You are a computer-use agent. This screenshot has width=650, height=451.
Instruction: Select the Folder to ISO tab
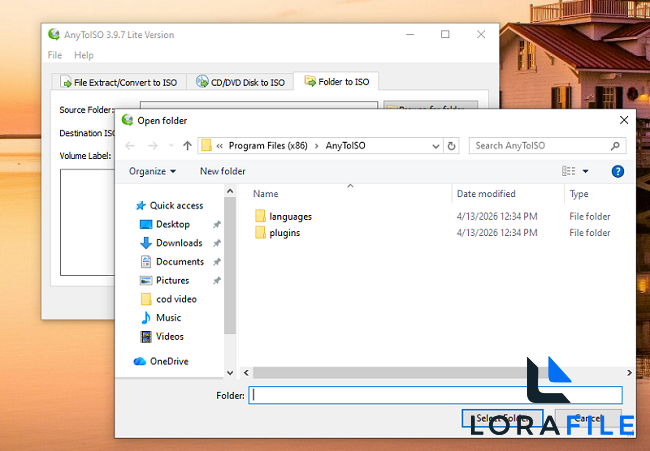[336, 81]
